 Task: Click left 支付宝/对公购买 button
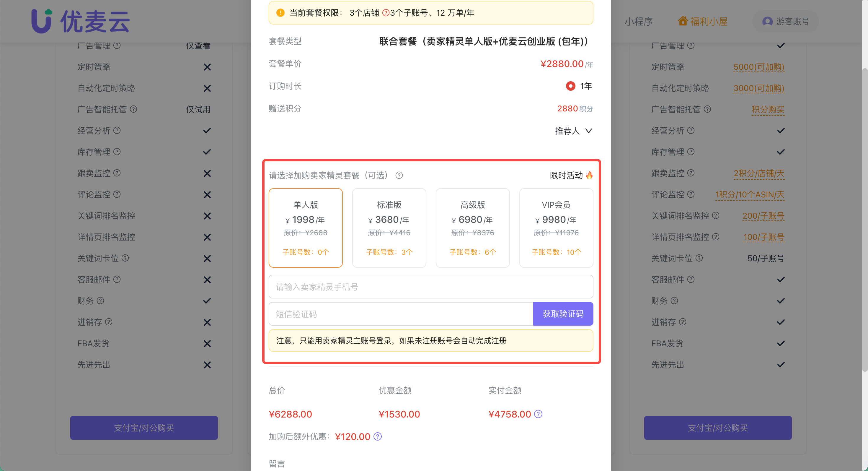(x=144, y=428)
